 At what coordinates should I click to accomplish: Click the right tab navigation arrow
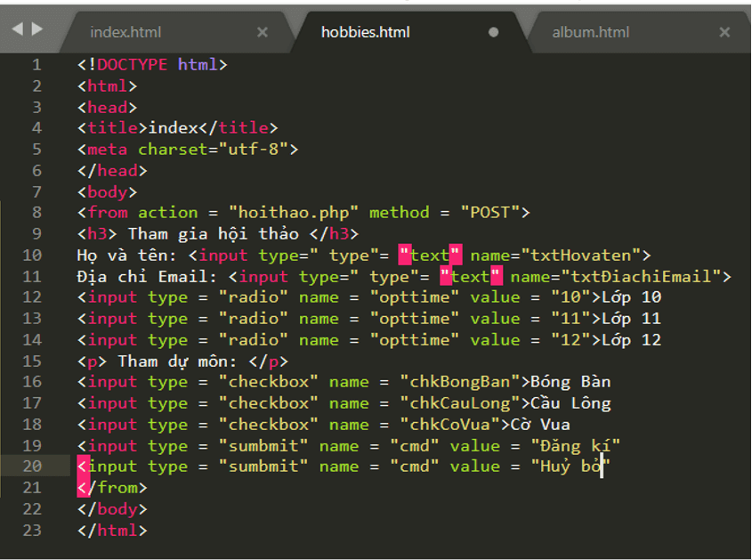coord(36,28)
